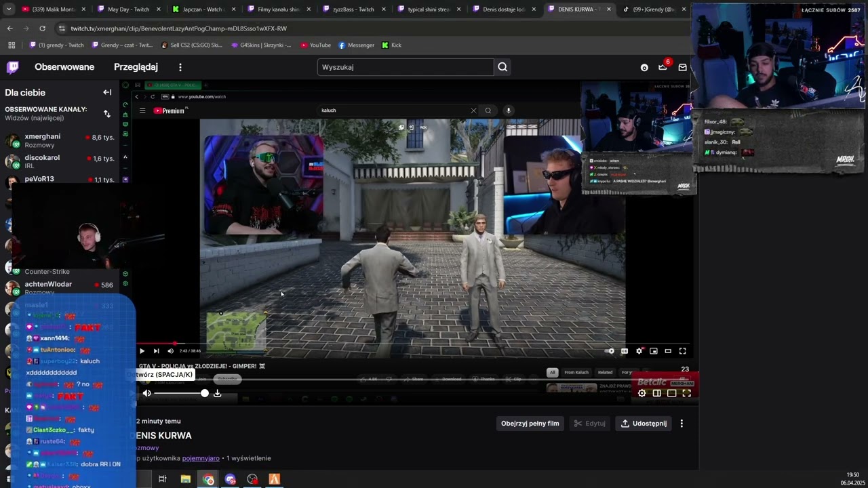This screenshot has width=868, height=488.
Task: Toggle subtitles CC in embedded YouTube player
Action: (625, 351)
